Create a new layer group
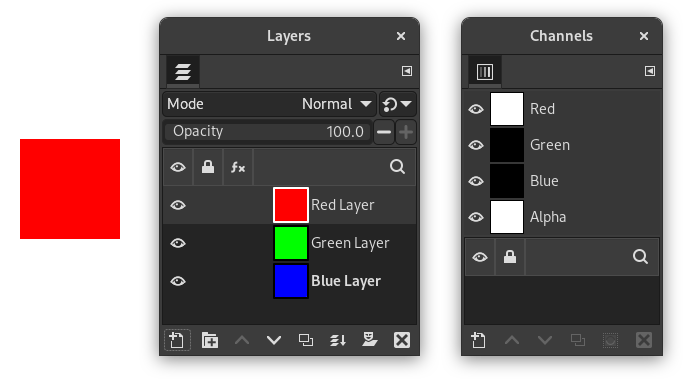The image size is (683, 379). (x=210, y=340)
